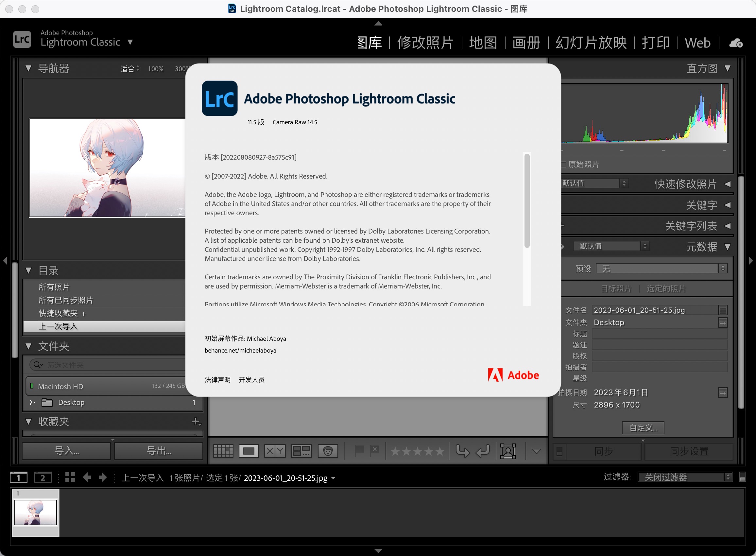Expand the 快速修改照片 panel
Viewport: 756px width, 556px height.
[x=728, y=184]
